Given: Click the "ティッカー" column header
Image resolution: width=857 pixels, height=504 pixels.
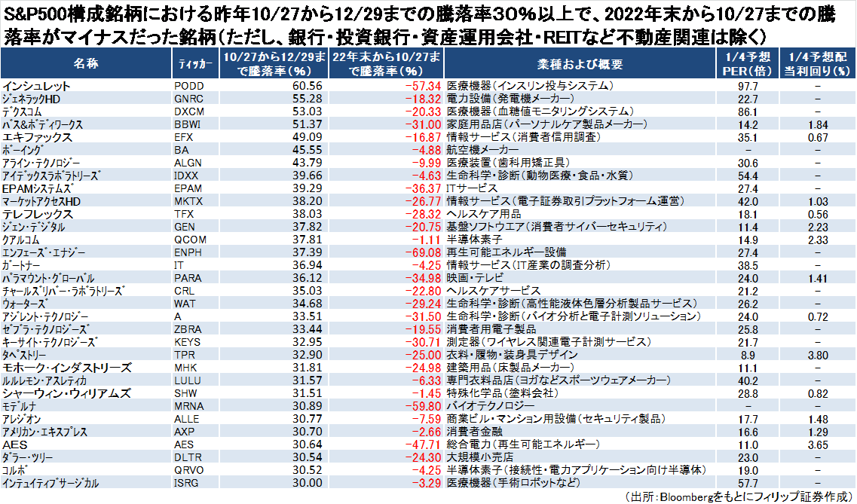Looking at the screenshot, I should click(x=195, y=64).
